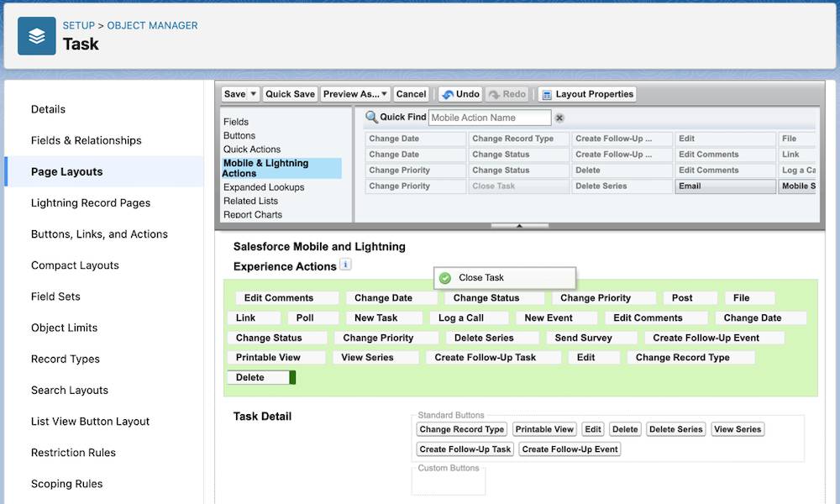Open Restriction Rules in sidebar
Image resolution: width=840 pixels, height=504 pixels.
[73, 453]
